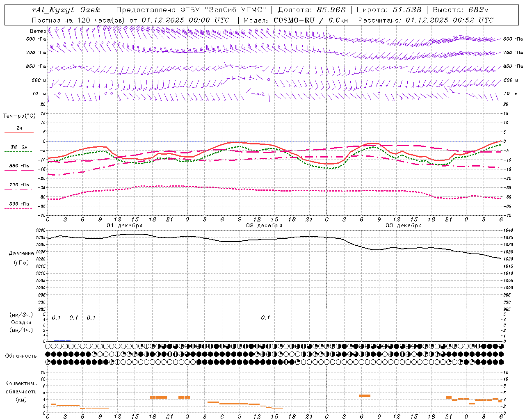The height and width of the screenshot is (420, 525).
Task: Click the orange convective bar near 5 km on 03 декабря
Action: point(365,396)
